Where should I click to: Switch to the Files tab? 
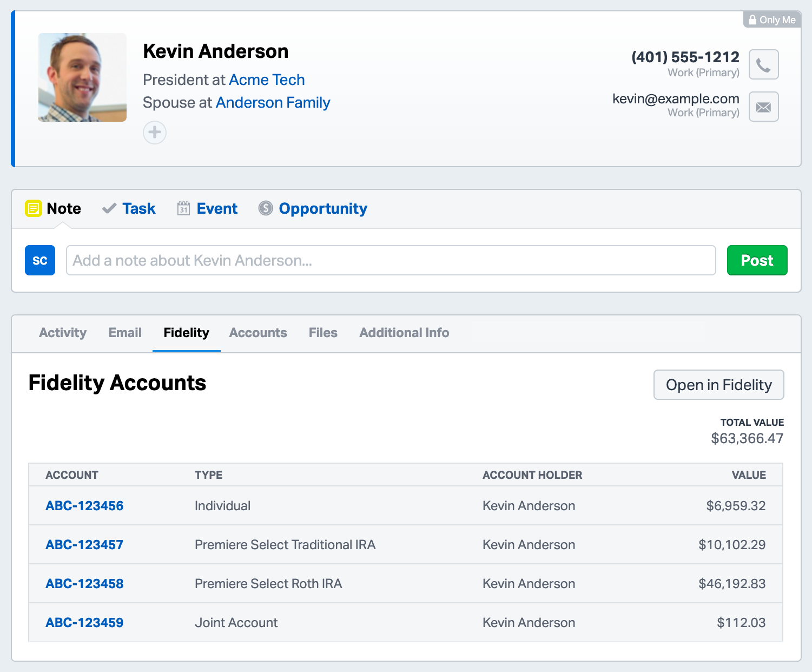[x=322, y=333]
